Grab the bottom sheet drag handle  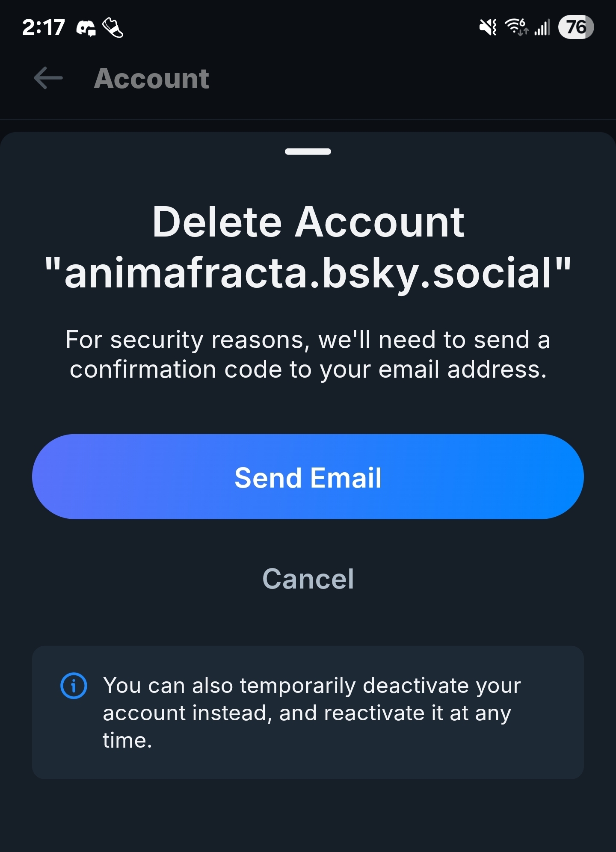pos(308,151)
